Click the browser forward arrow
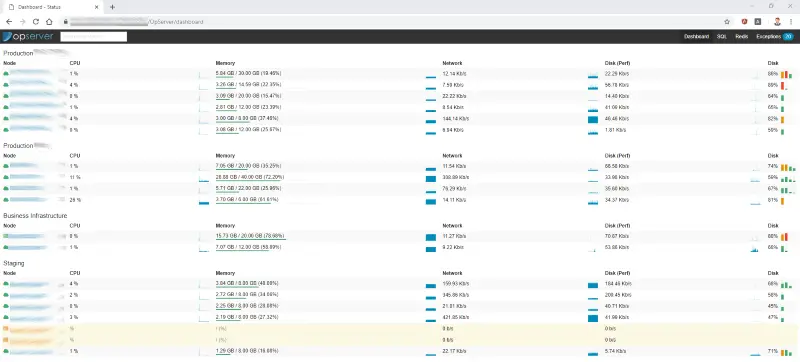This screenshot has width=800, height=362. pos(22,22)
